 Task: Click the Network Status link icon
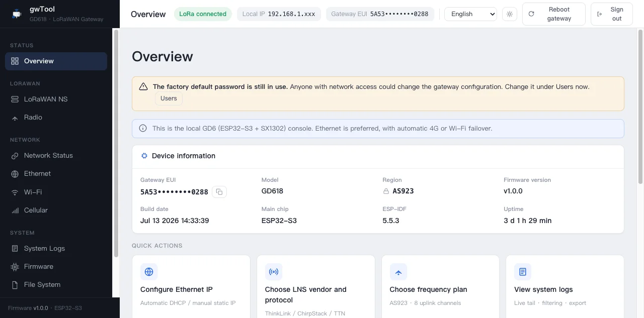[15, 156]
